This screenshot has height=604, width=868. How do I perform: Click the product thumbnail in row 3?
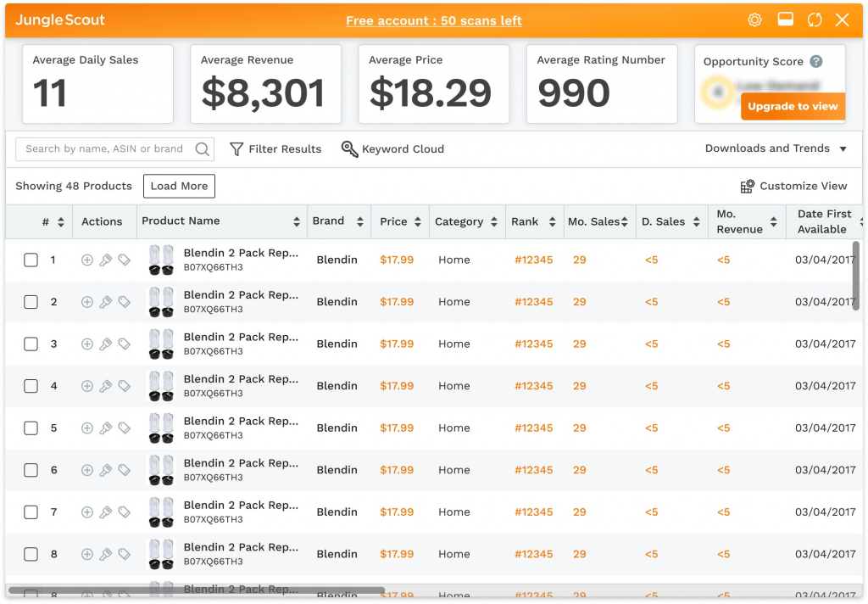[161, 344]
